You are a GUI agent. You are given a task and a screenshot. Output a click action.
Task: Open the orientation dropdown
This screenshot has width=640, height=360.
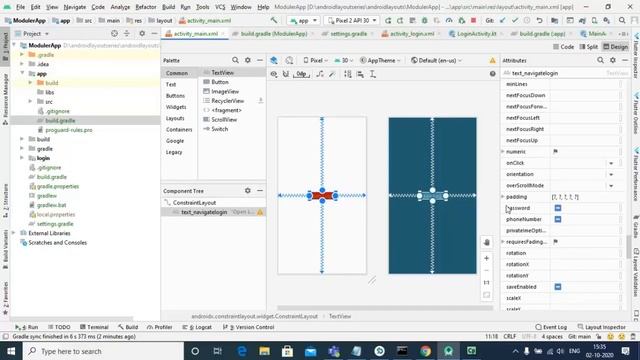pyautogui.click(x=611, y=175)
